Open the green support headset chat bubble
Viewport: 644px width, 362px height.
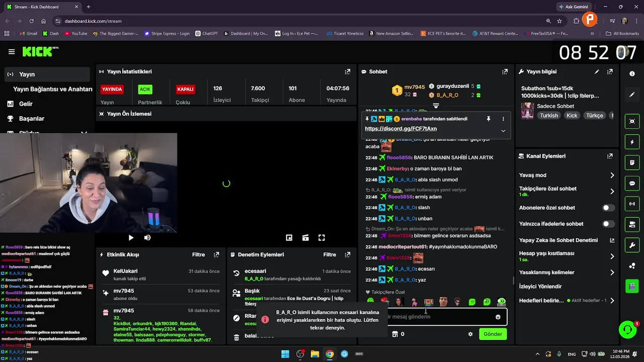tap(627, 330)
